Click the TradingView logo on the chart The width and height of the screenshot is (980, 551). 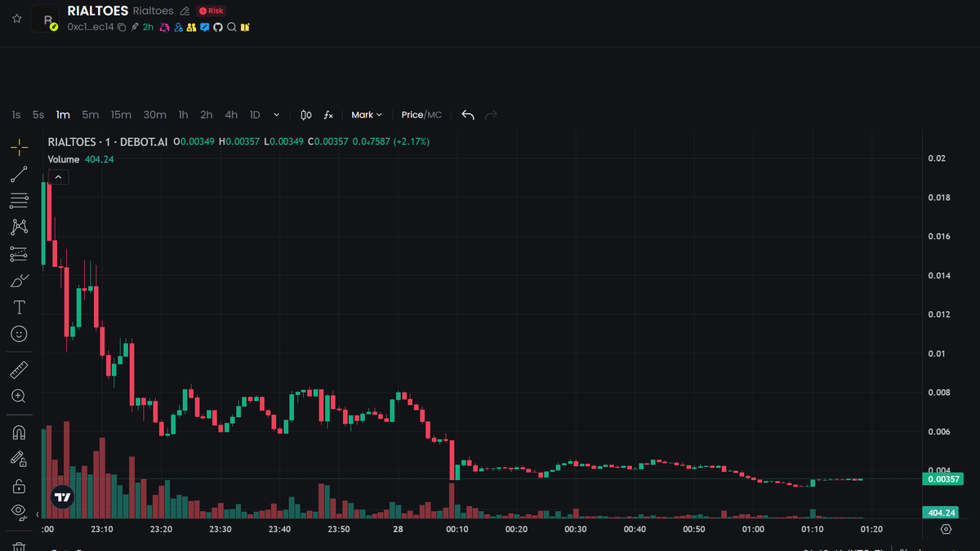62,497
